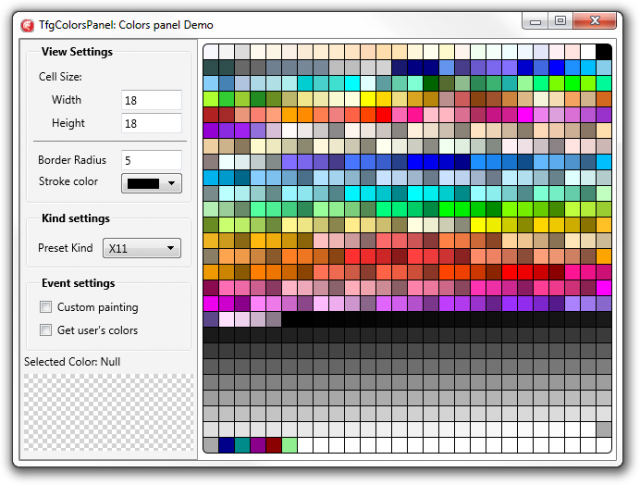The height and width of the screenshot is (485, 640).
Task: Select the white swatch in grid's top-left corner
Action: pos(211,52)
